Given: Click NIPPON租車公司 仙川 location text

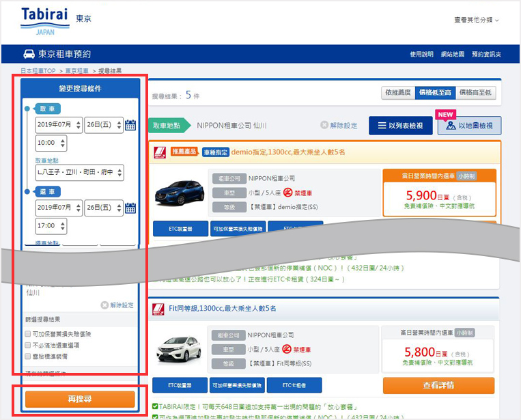Looking at the screenshot, I should click(x=231, y=126).
